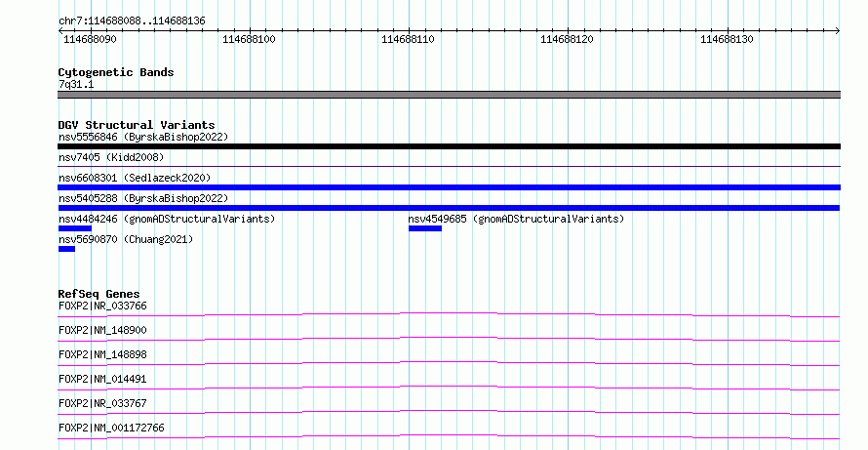Open variant nsv7405 (Kidd2008) label
Image resolution: width=868 pixels, height=450 pixels.
coord(111,157)
